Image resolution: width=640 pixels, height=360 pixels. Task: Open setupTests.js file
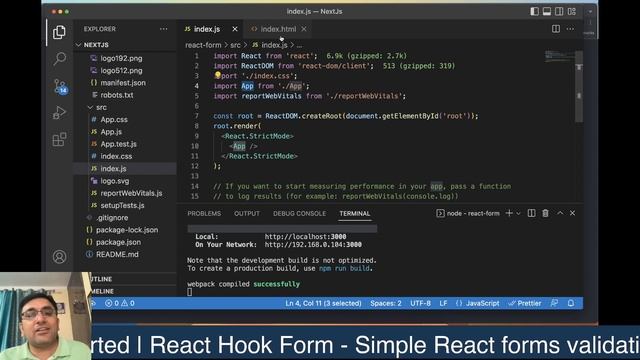(122, 205)
